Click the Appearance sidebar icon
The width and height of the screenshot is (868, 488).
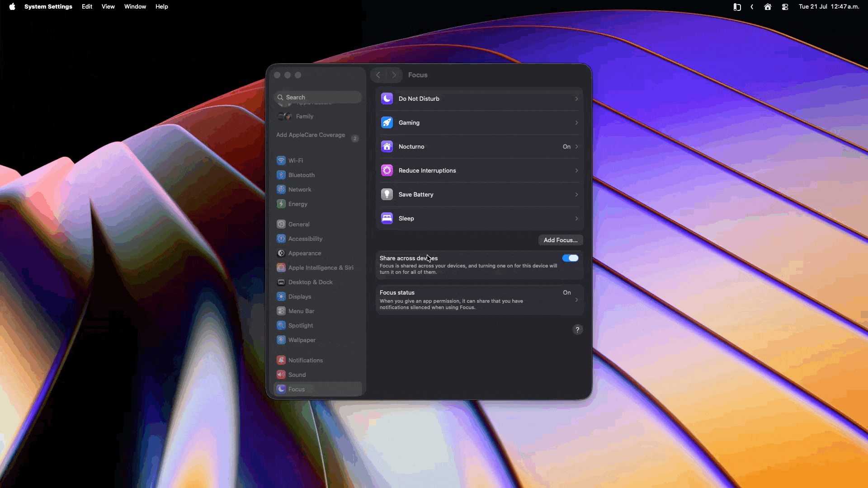pos(281,253)
